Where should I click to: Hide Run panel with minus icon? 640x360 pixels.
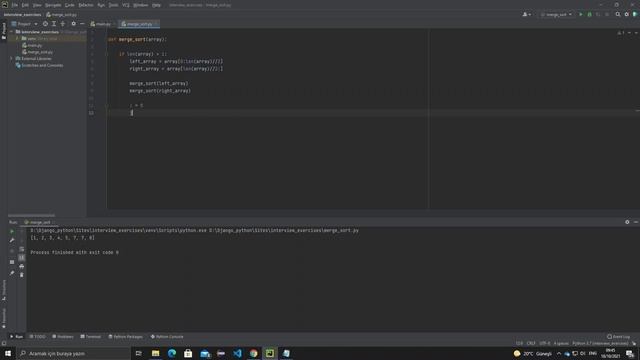pos(636,222)
